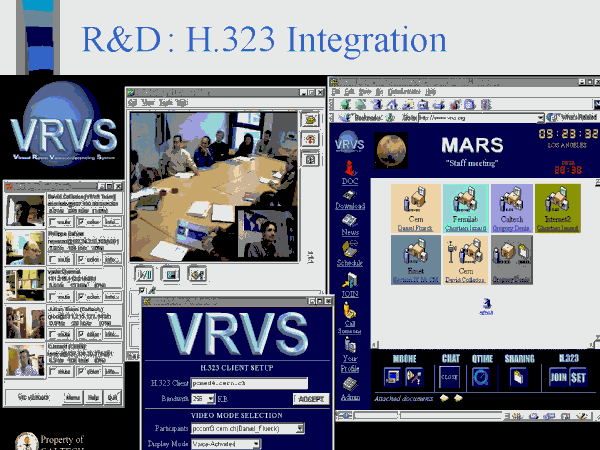Screen dimensions: 600x450
Task: Open the browser Communicator menu
Action: click(404, 91)
